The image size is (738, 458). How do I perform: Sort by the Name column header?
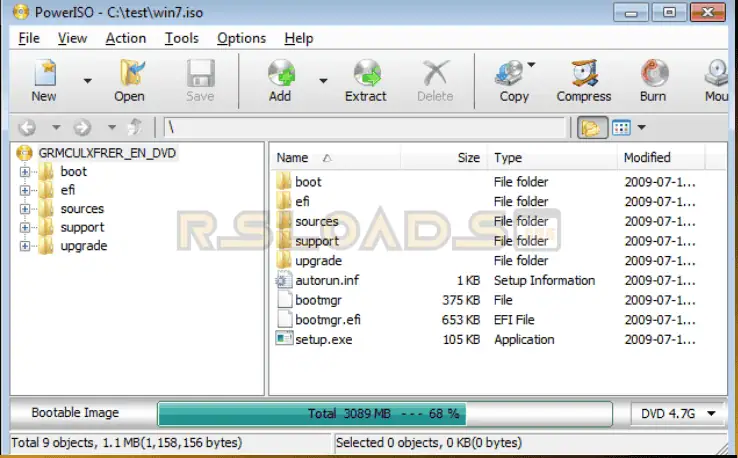[336, 158]
